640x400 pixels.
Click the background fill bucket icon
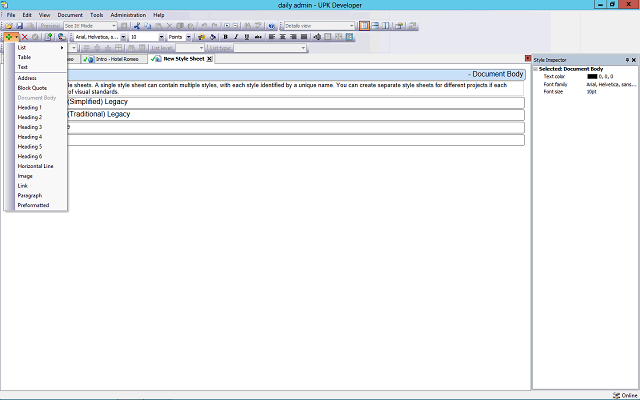[212, 37]
